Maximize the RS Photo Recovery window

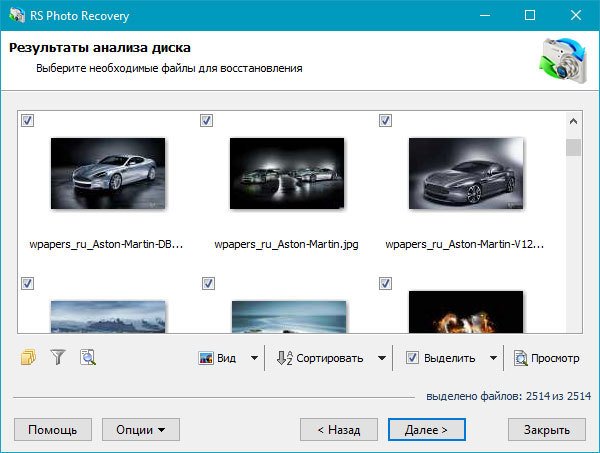point(530,15)
